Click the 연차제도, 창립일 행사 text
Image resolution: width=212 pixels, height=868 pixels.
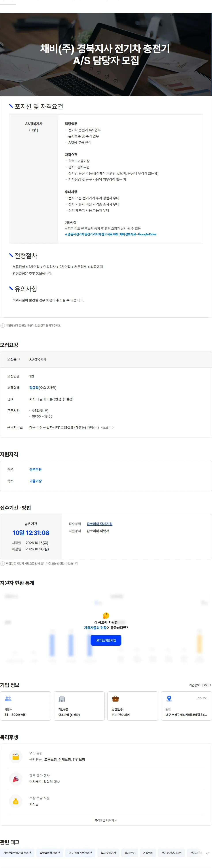pyautogui.click(x=44, y=782)
